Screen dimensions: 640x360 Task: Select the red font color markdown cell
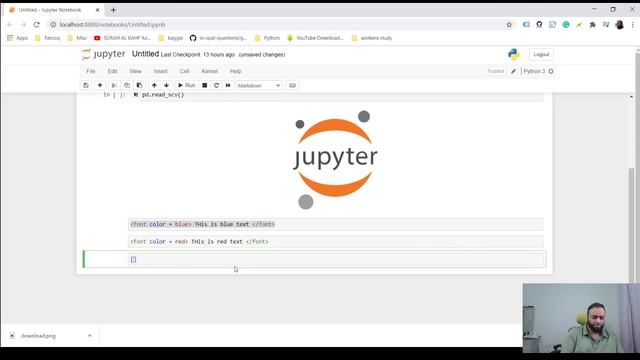(336, 242)
